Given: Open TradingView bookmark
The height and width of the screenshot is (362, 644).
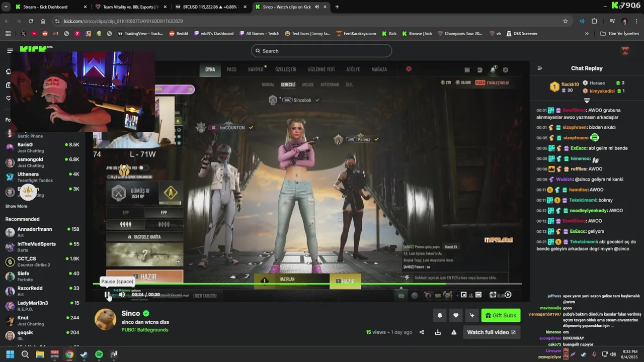Looking at the screenshot, I should [140, 34].
